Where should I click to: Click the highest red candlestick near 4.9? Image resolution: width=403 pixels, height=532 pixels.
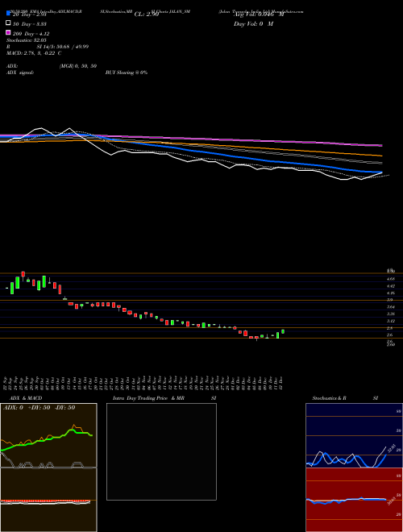(x=23, y=274)
